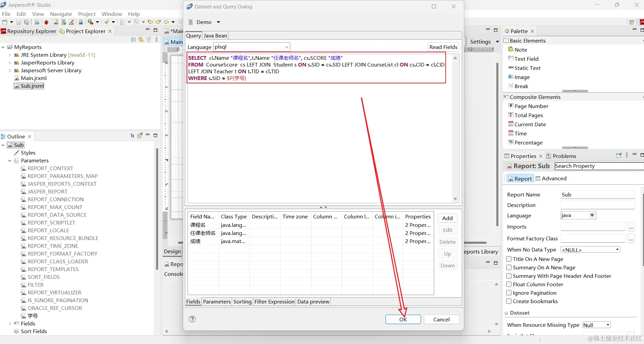This screenshot has width=644, height=344.
Task: Check Summary With Page Header And Footer
Action: [x=509, y=276]
